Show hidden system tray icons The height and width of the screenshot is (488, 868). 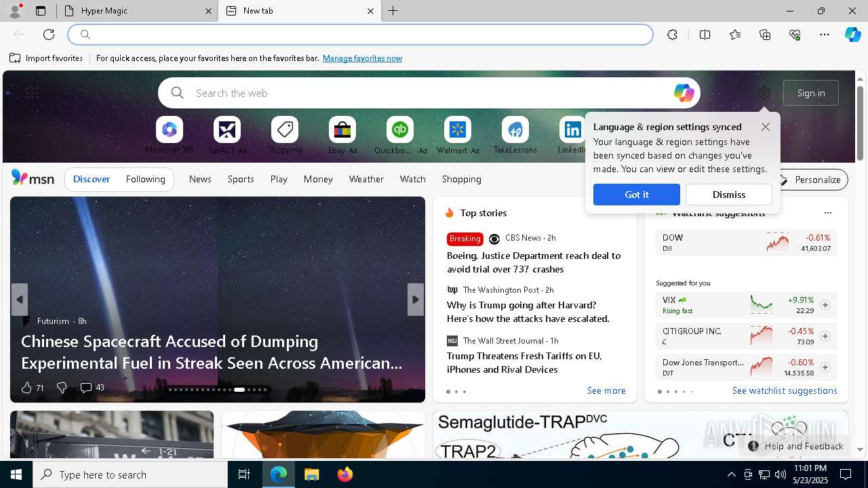[731, 474]
